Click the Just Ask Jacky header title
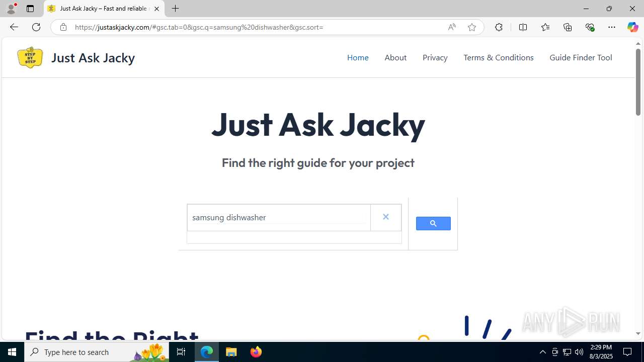Viewport: 644px width, 362px height. (x=93, y=57)
